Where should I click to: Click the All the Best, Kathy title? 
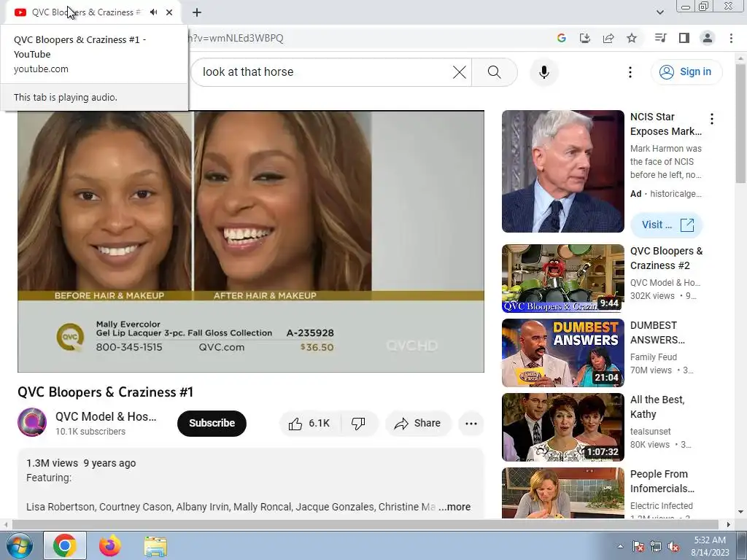click(x=657, y=407)
